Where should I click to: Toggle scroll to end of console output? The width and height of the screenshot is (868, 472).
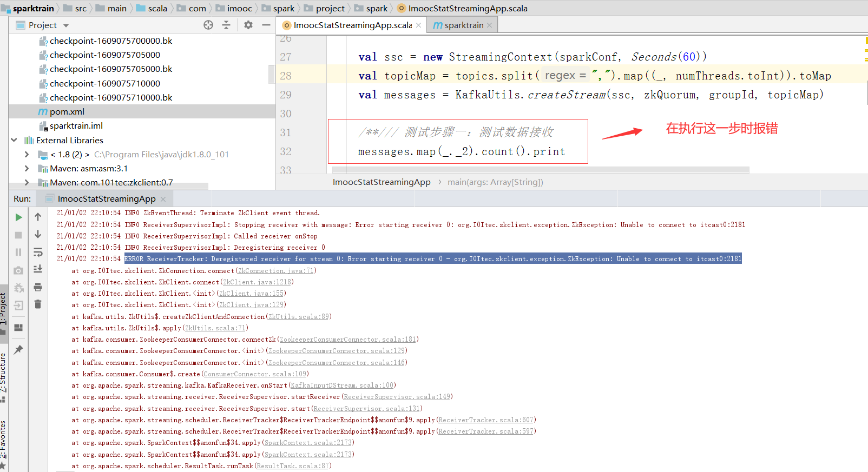point(38,269)
